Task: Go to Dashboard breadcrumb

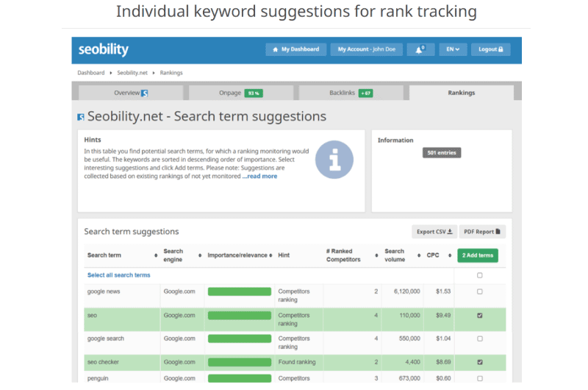Action: pos(90,73)
